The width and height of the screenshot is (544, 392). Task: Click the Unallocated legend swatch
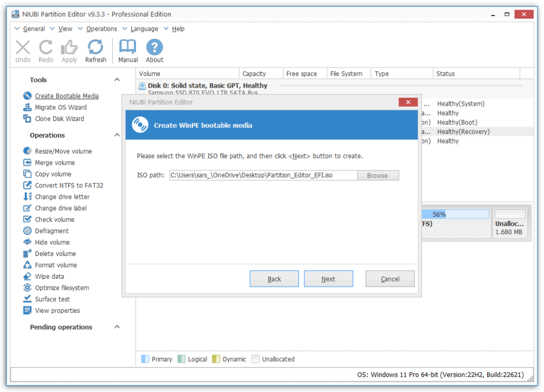256,359
